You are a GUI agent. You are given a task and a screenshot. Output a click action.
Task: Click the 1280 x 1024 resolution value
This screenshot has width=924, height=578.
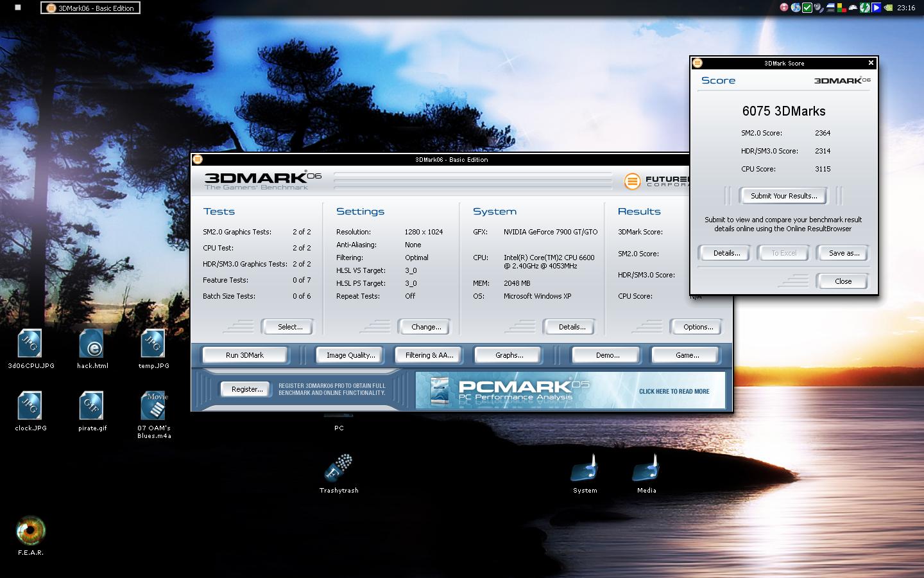click(424, 232)
